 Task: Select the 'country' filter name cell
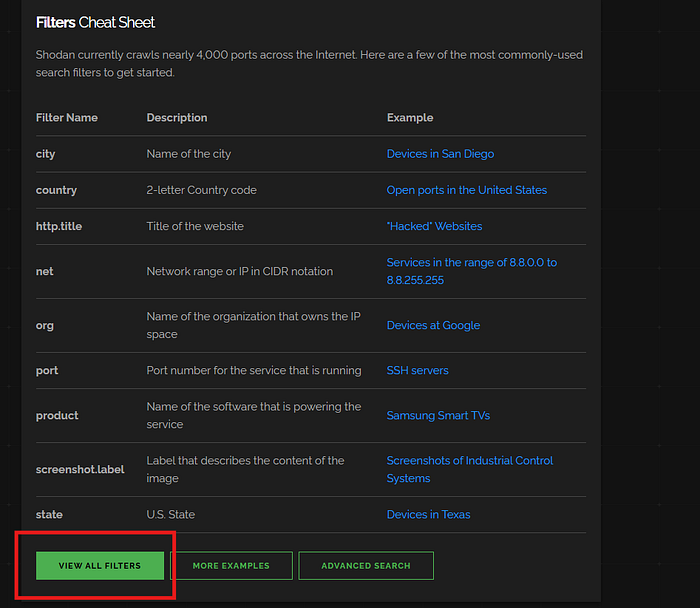[56, 190]
